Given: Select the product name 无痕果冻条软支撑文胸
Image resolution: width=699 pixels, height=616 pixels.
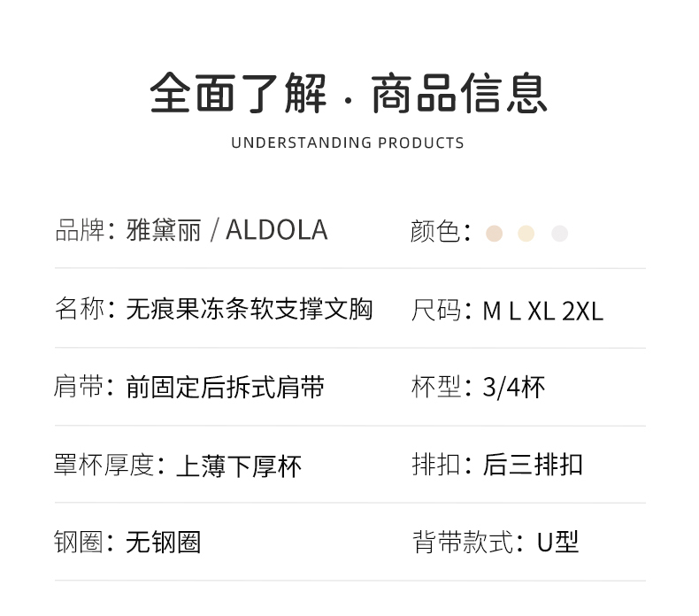Looking at the screenshot, I should 250,310.
